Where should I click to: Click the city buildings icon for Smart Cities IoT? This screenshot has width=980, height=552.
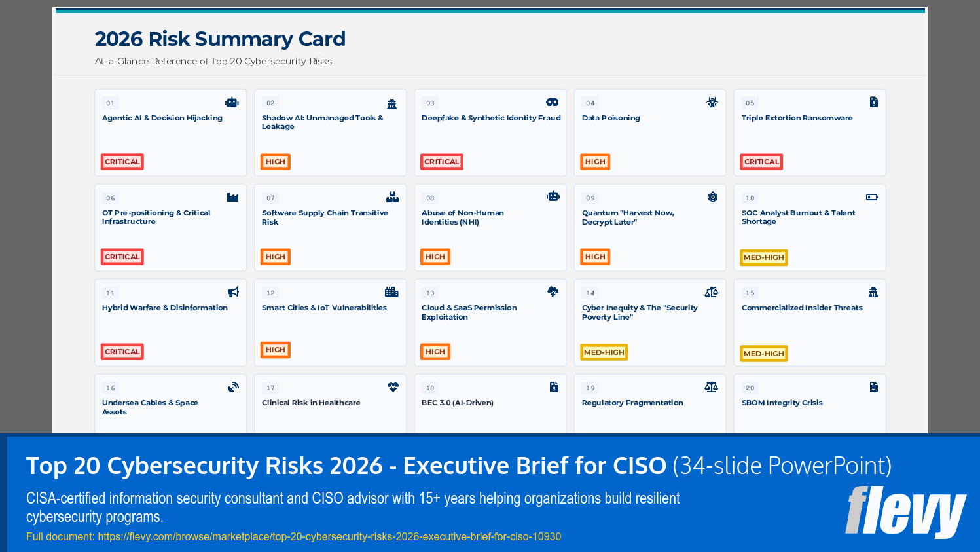point(392,292)
